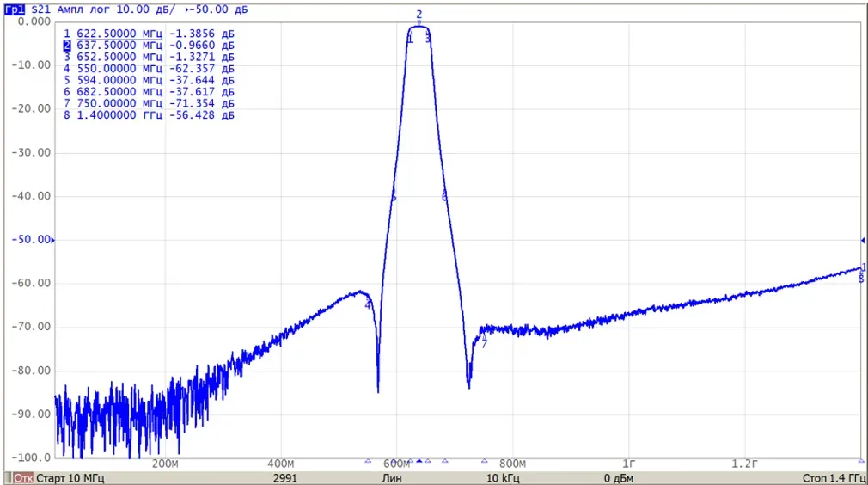The width and height of the screenshot is (868, 485).
Task: Select marker 6 row 682.50000 МГц
Action: [149, 92]
